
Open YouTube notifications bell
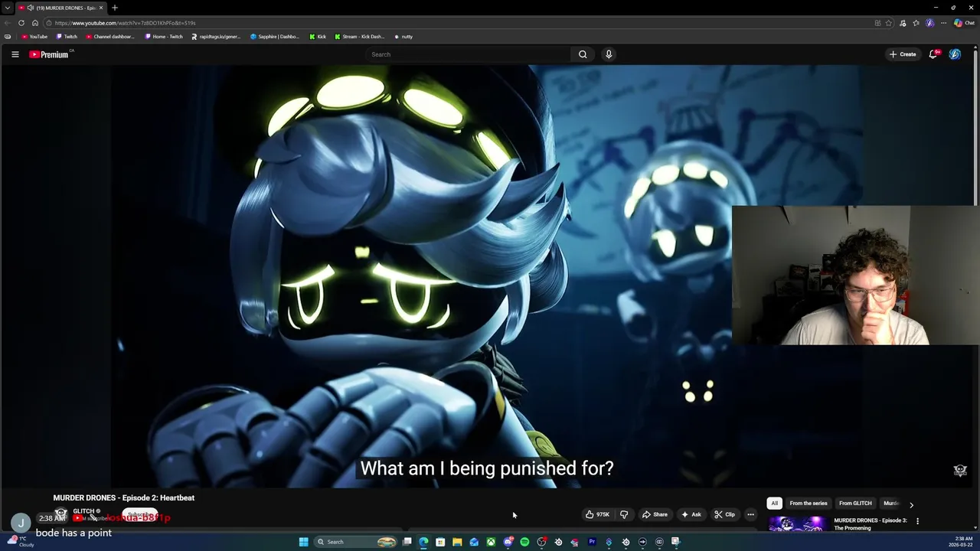933,54
